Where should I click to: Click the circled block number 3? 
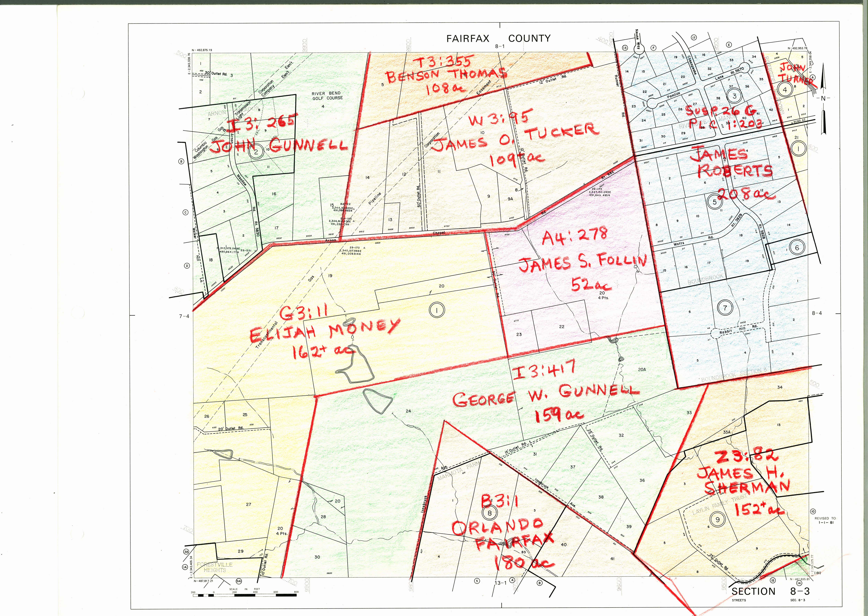(x=735, y=96)
